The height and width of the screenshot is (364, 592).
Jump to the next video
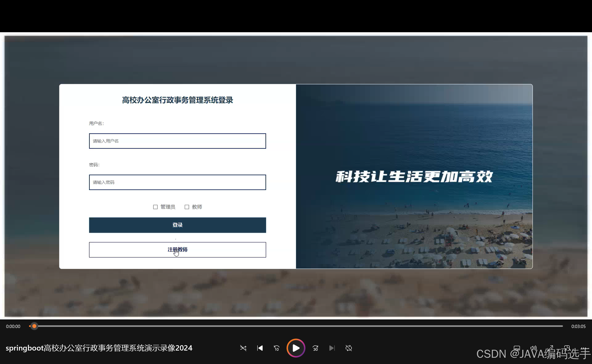click(x=332, y=348)
